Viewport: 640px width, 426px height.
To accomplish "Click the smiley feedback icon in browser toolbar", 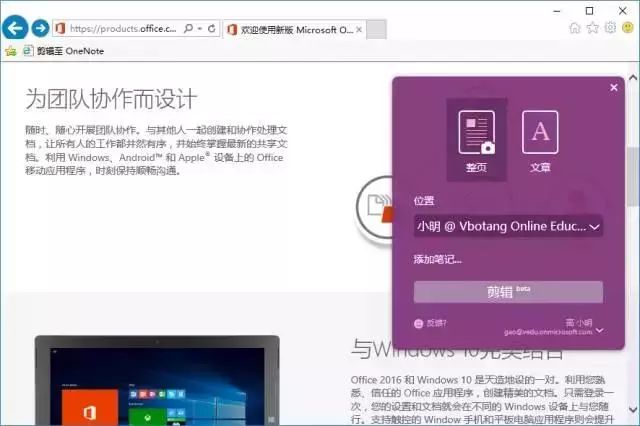I will tap(628, 28).
